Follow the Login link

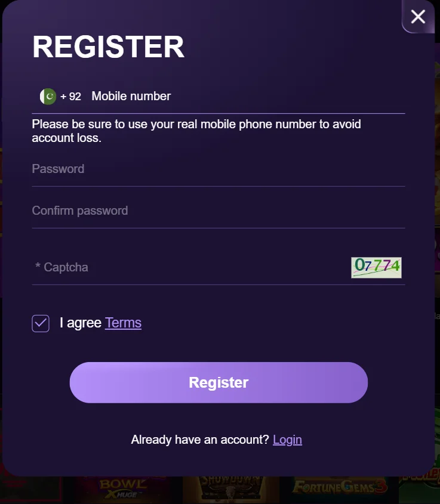coord(287,440)
